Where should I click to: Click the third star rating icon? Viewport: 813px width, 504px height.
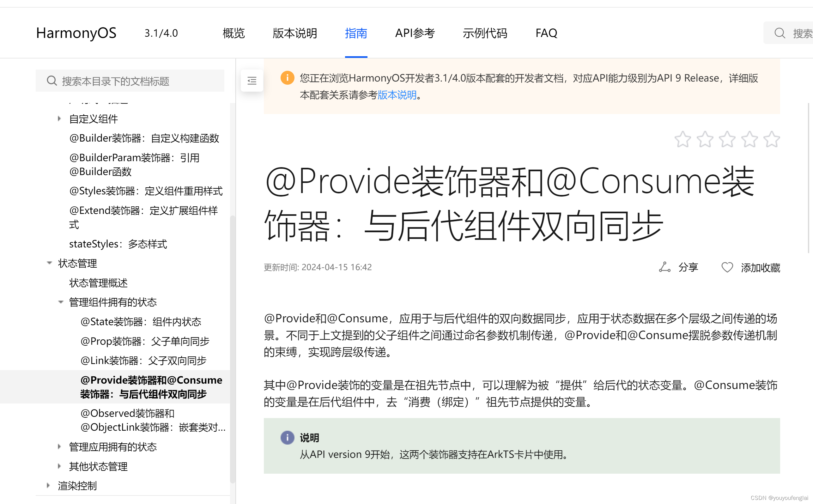pyautogui.click(x=728, y=139)
